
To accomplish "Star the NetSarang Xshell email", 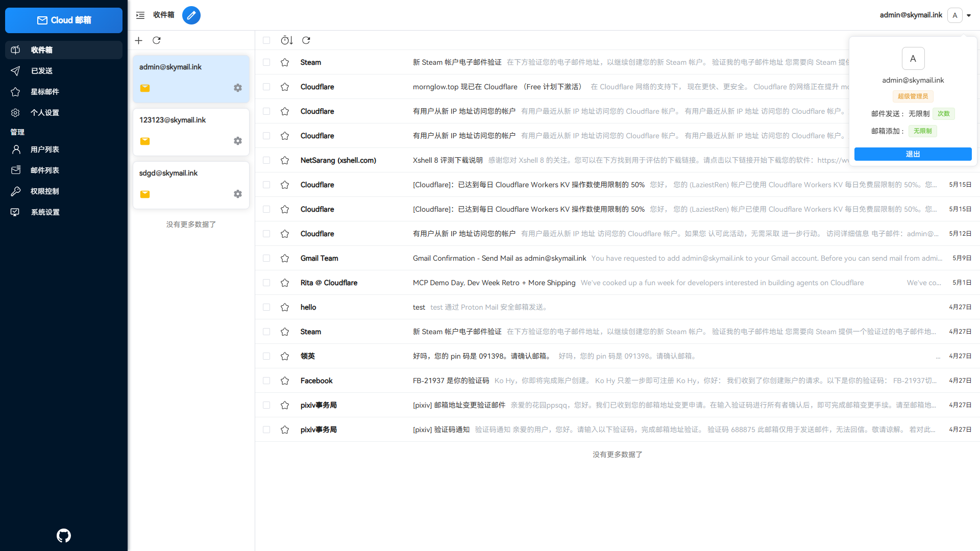I will (x=285, y=160).
